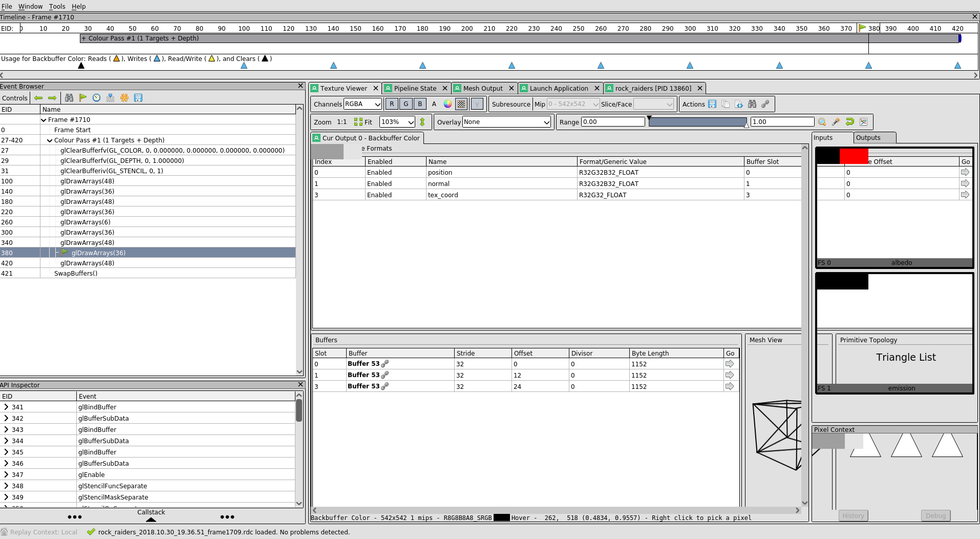
Task: Open texture list binoculars in Actions
Action: (752, 104)
